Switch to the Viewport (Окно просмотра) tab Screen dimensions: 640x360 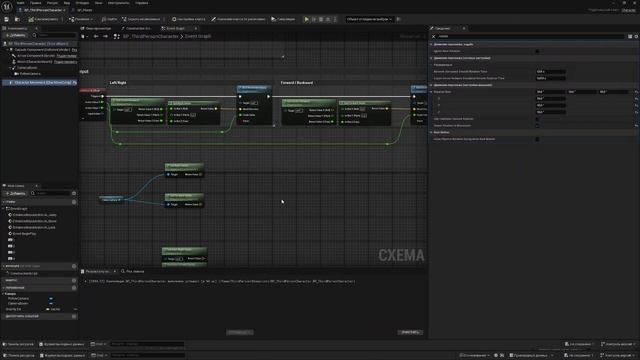(x=96, y=29)
